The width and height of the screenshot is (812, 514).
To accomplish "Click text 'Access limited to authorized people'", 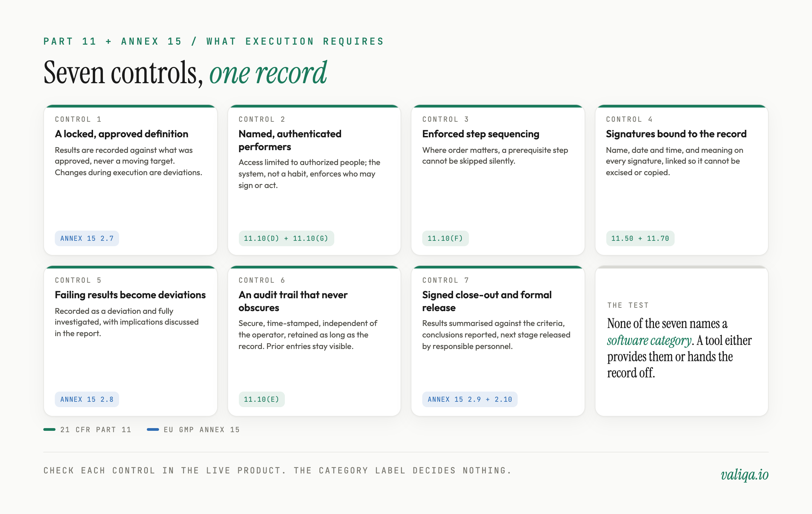I will click(x=302, y=162).
